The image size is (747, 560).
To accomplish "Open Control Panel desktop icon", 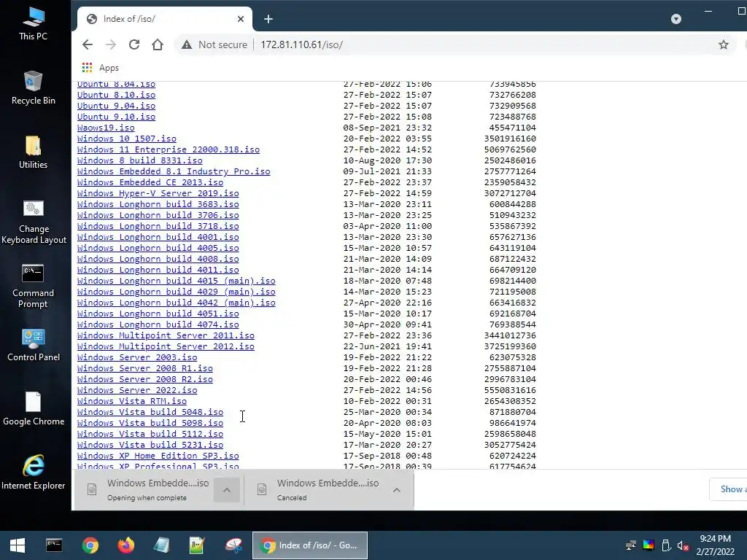I will (34, 345).
